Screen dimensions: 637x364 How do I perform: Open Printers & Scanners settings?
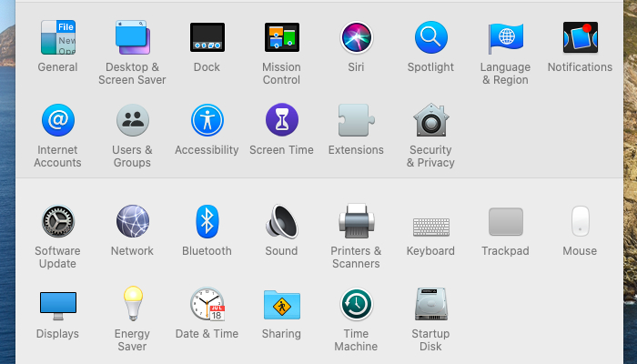pos(357,221)
